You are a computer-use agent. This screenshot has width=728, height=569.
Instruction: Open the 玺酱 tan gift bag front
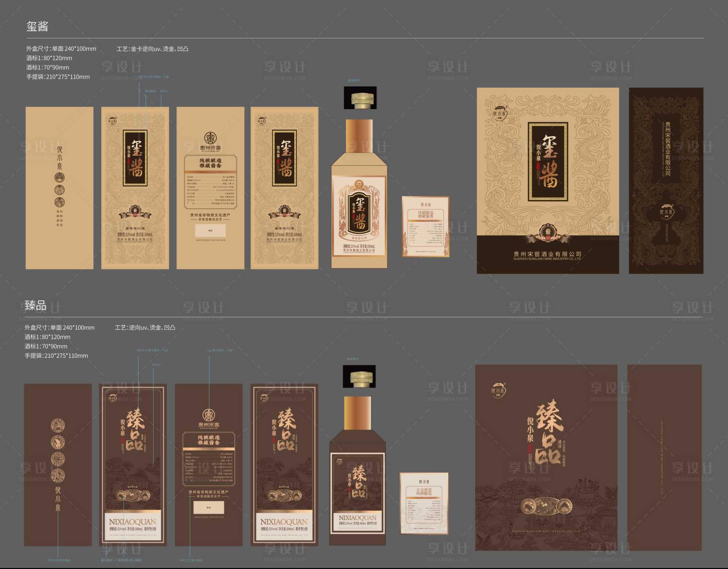548,181
